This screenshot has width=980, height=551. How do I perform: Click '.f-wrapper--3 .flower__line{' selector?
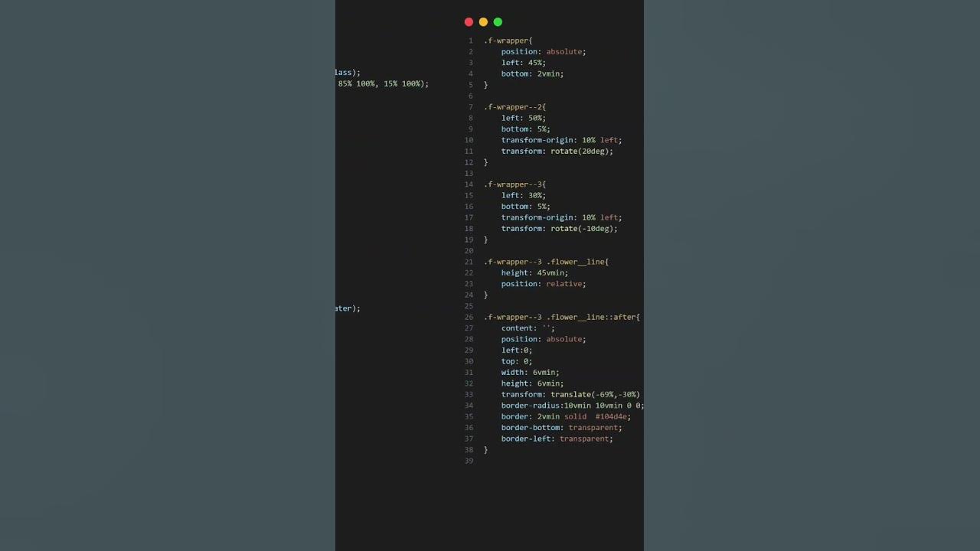click(546, 262)
